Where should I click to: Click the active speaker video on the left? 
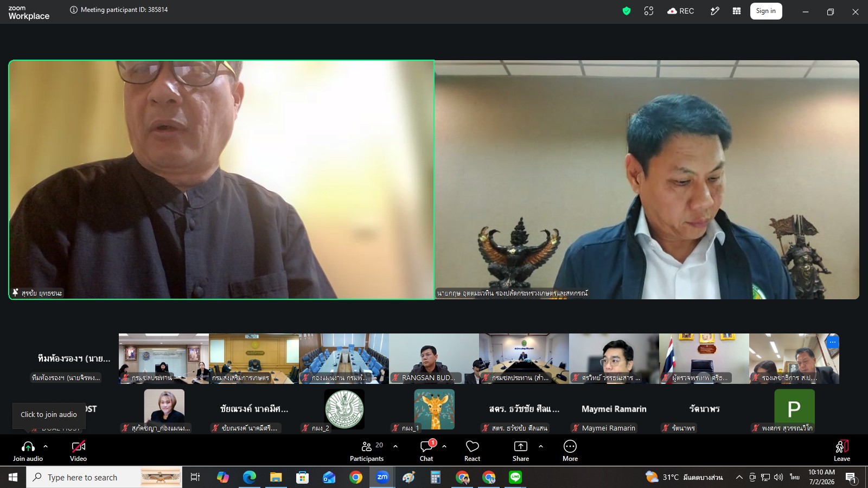pos(221,179)
